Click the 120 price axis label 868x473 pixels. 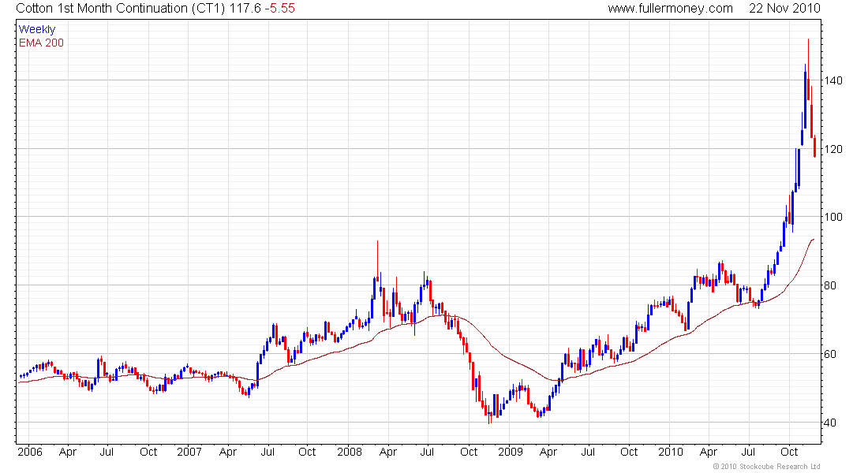(834, 149)
